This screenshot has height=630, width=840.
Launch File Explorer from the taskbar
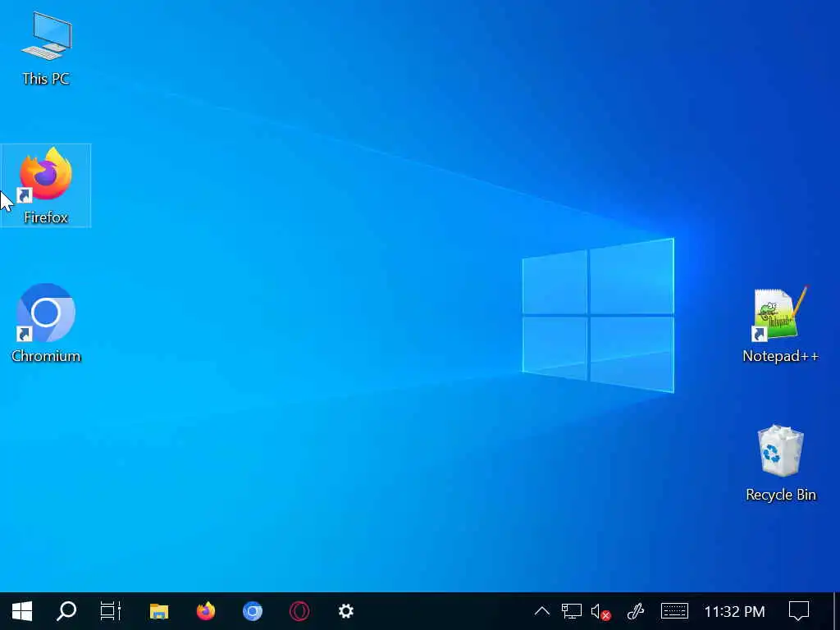tap(158, 611)
